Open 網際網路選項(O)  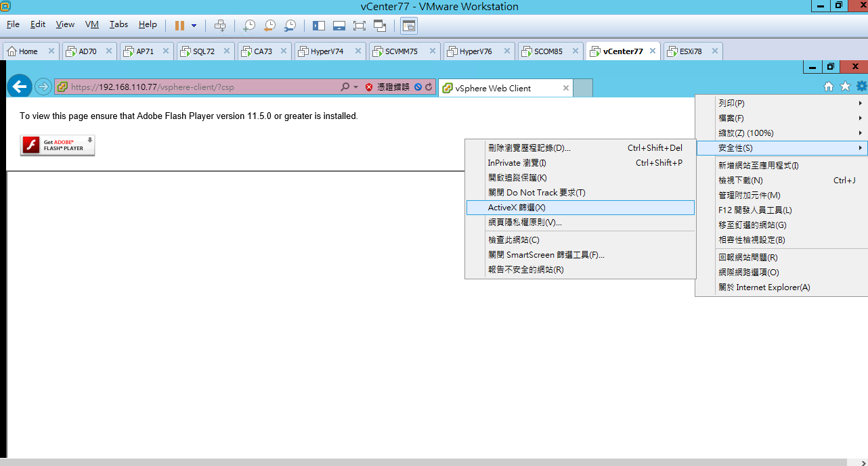[782, 273]
